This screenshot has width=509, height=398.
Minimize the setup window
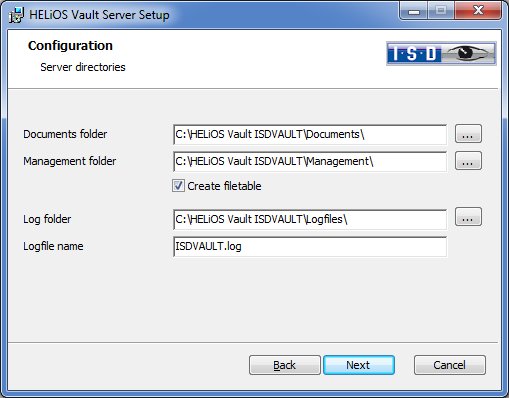tap(414, 11)
